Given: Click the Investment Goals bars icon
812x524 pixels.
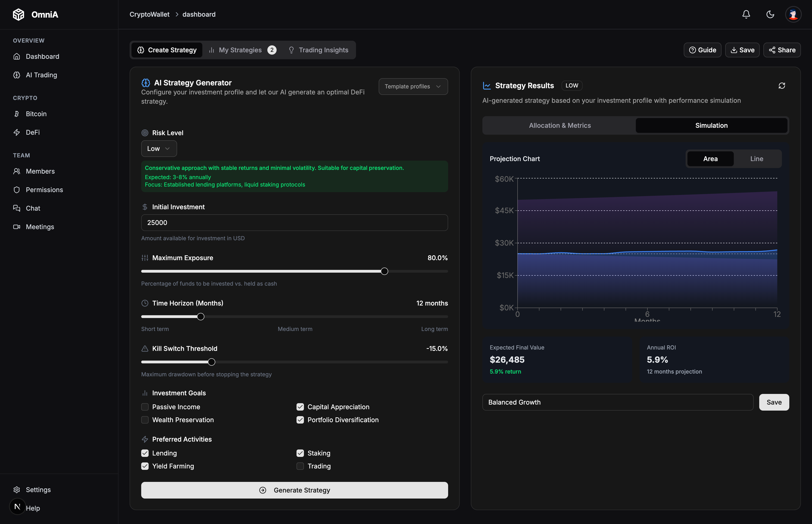Looking at the screenshot, I should 145,393.
